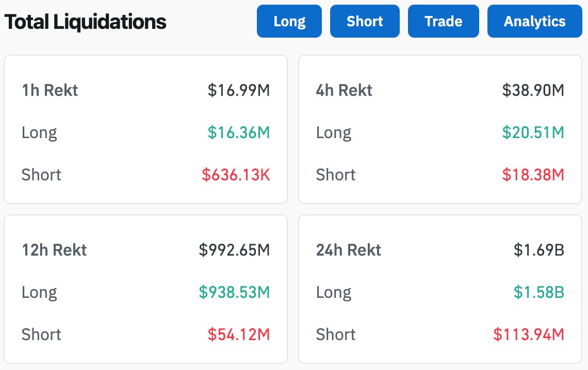
Task: Click the 1h total value $16.99M
Action: tap(239, 91)
